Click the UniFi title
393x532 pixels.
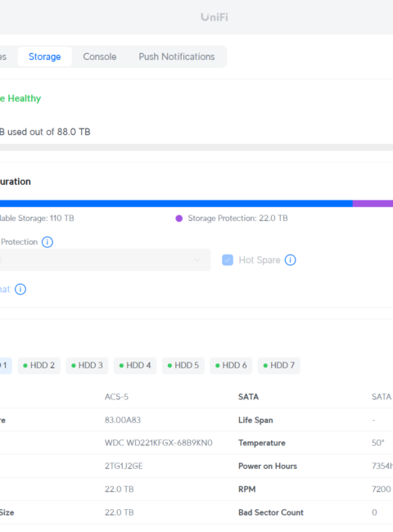[215, 17]
